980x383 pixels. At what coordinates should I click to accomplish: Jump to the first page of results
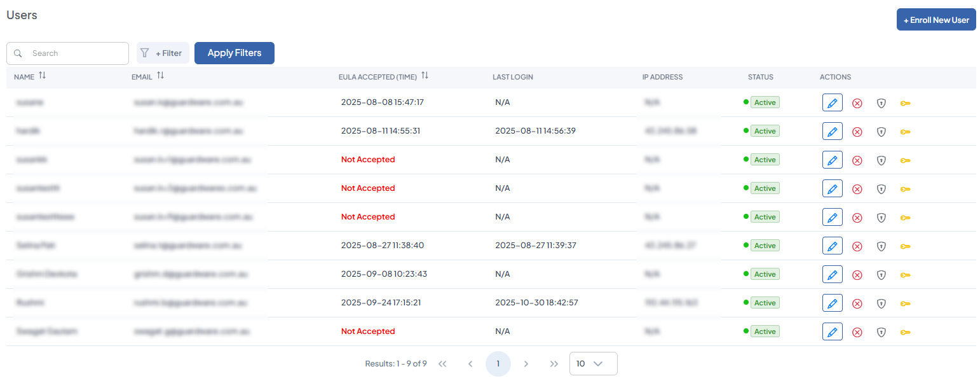(442, 364)
